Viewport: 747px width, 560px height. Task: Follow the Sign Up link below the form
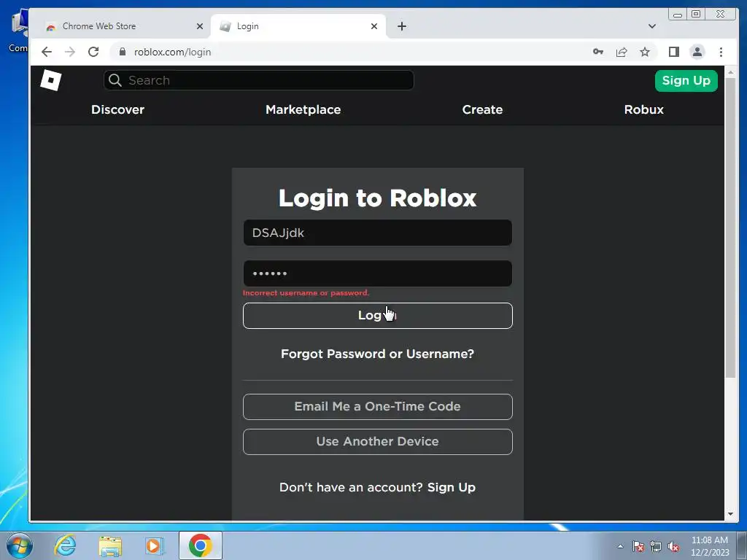click(451, 487)
